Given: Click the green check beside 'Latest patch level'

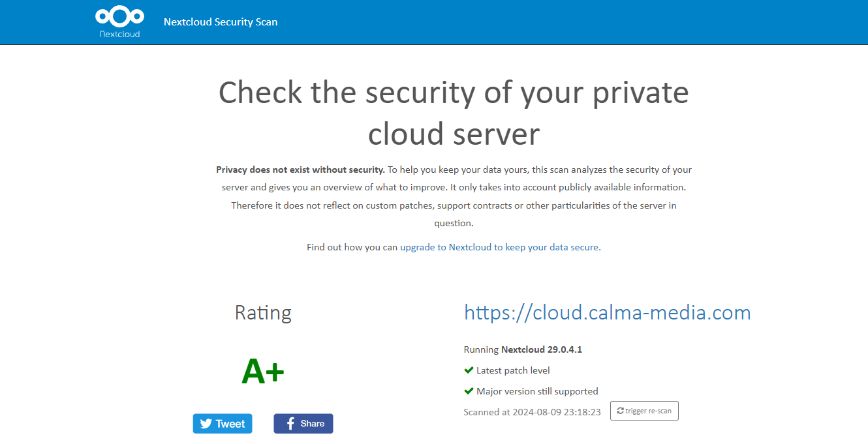Looking at the screenshot, I should pos(469,370).
